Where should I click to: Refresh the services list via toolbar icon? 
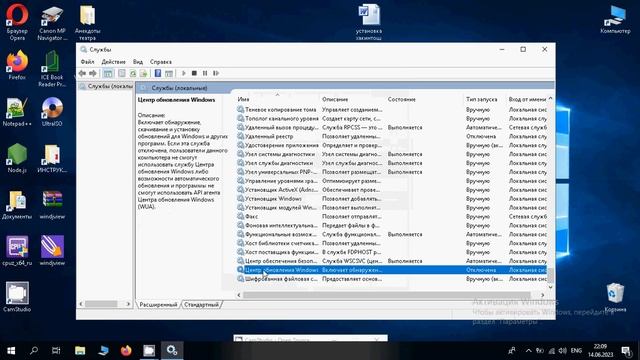133,73
